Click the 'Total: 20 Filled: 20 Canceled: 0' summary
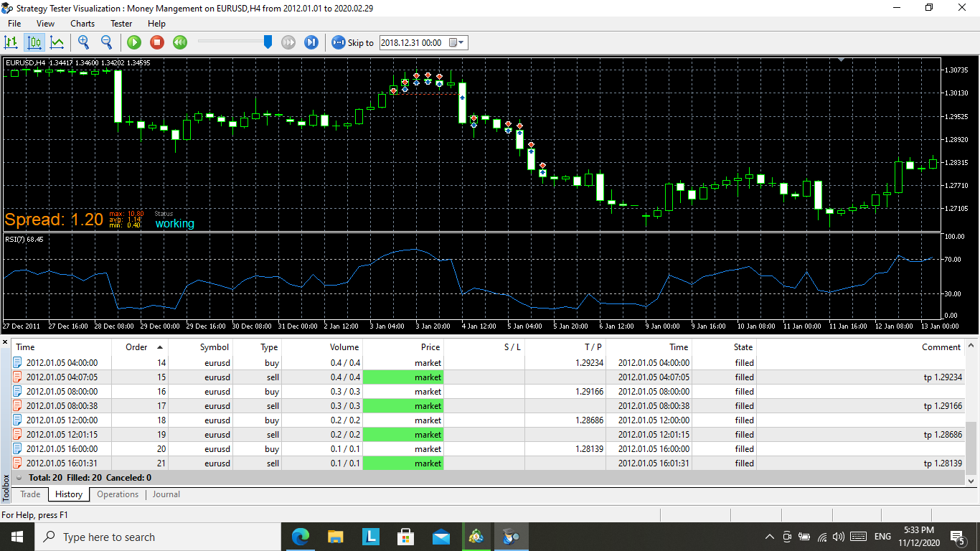Screen dimensions: 980x551 click(x=90, y=478)
